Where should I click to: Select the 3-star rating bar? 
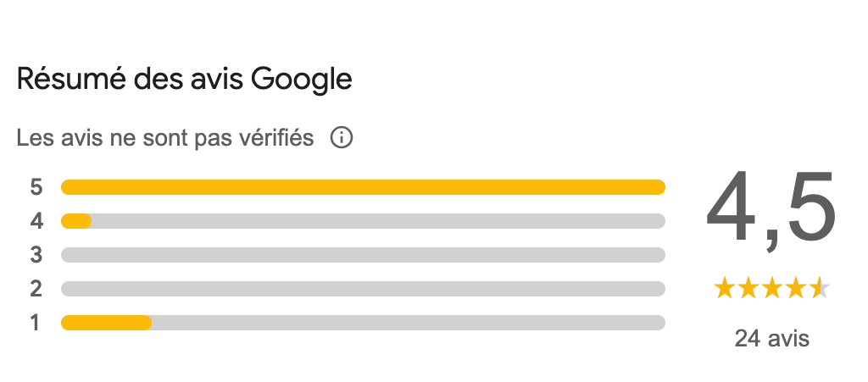coord(363,255)
